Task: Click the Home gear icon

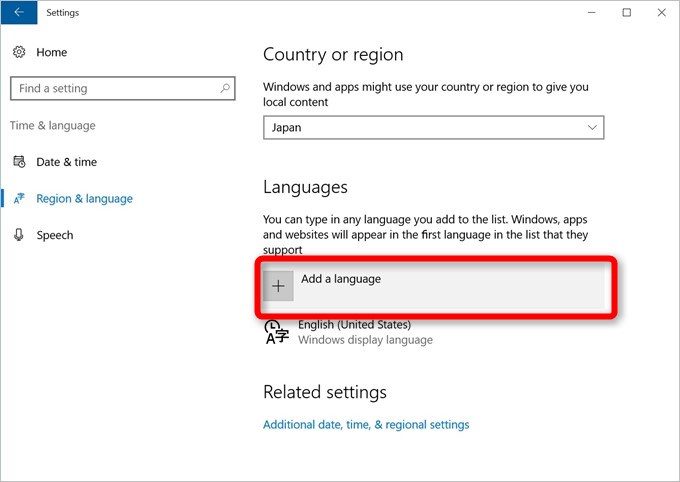Action: tap(19, 52)
